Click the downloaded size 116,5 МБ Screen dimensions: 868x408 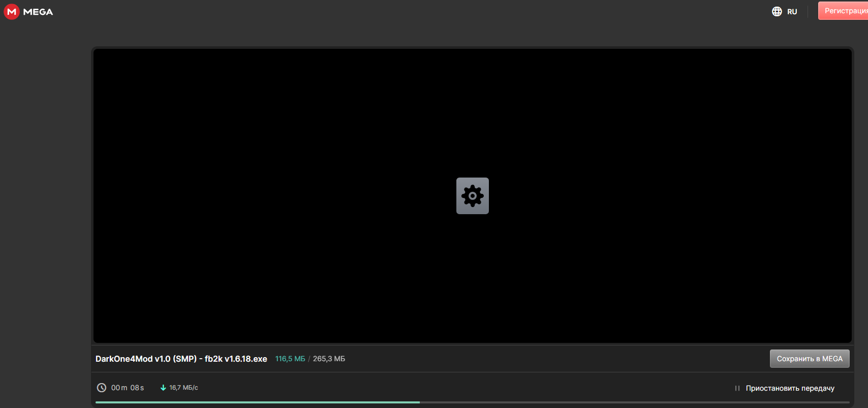click(290, 359)
